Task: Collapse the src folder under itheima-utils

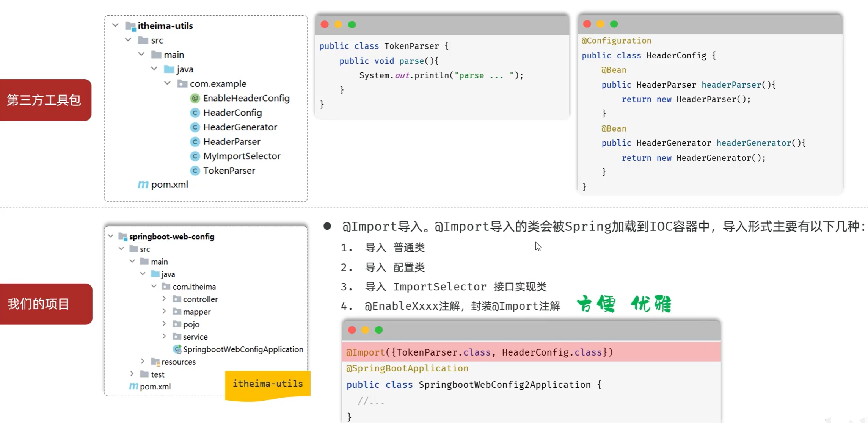Action: (x=128, y=40)
